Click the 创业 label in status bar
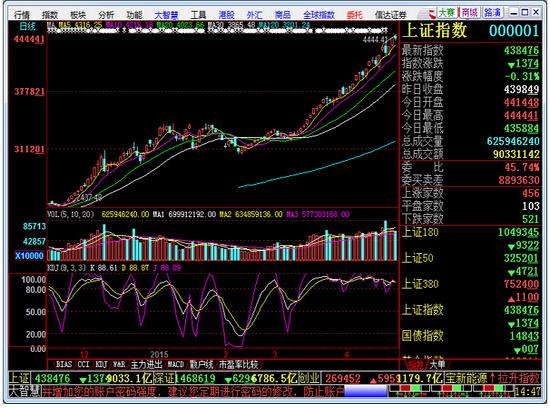Viewport: 550px width, 408px height. point(309,378)
